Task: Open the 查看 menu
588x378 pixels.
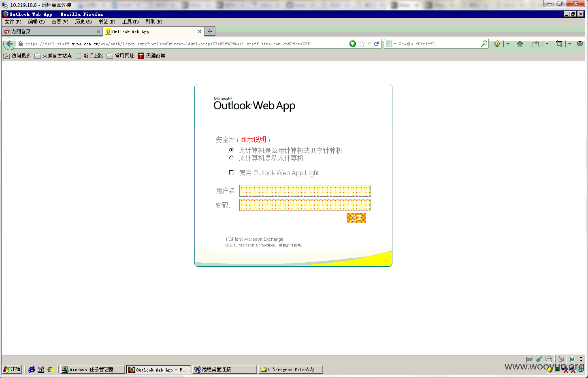Action: click(60, 22)
